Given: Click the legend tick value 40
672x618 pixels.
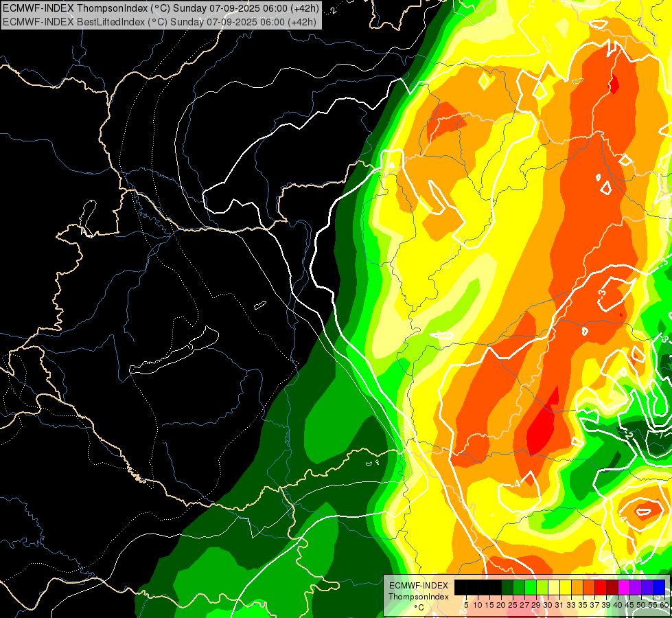Looking at the screenshot, I should coord(618,605).
